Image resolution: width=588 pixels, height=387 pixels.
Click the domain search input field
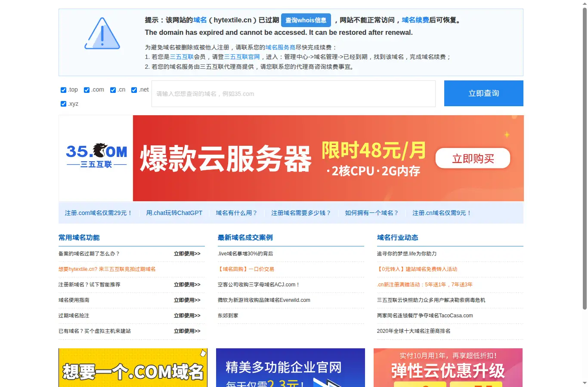pyautogui.click(x=294, y=94)
